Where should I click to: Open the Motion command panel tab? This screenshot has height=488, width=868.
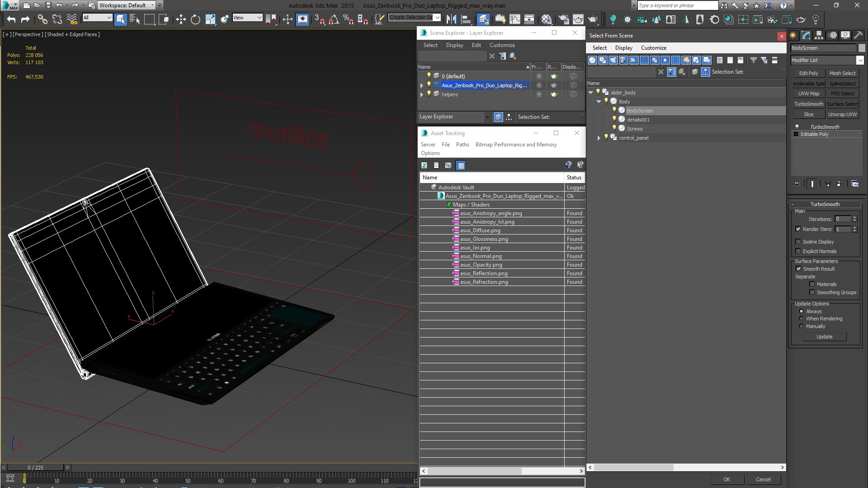point(833,35)
